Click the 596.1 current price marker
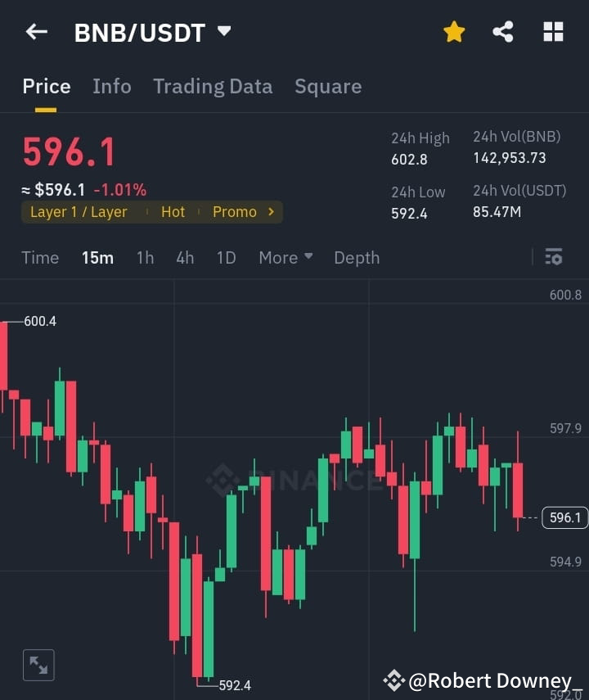The width and height of the screenshot is (589, 700). pos(564,517)
